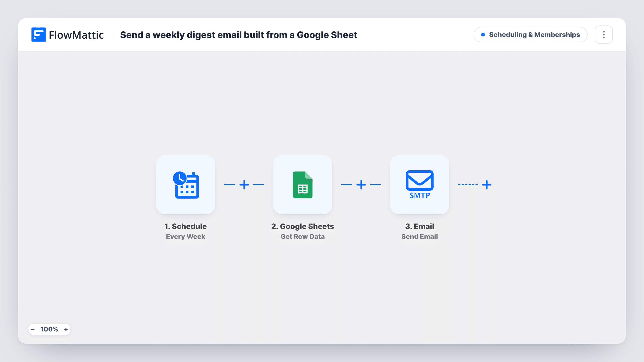Select the 'Get Row Data' subtitle
The height and width of the screenshot is (362, 644).
click(303, 237)
